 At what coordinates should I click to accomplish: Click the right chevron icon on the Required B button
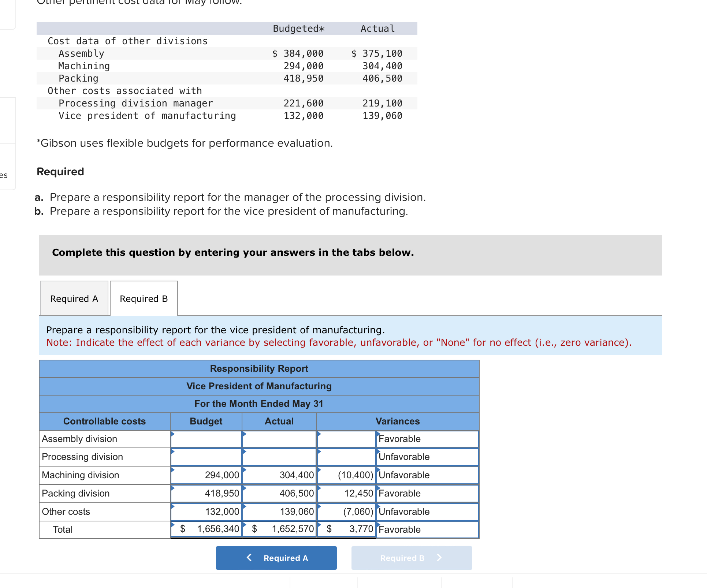pos(439,558)
